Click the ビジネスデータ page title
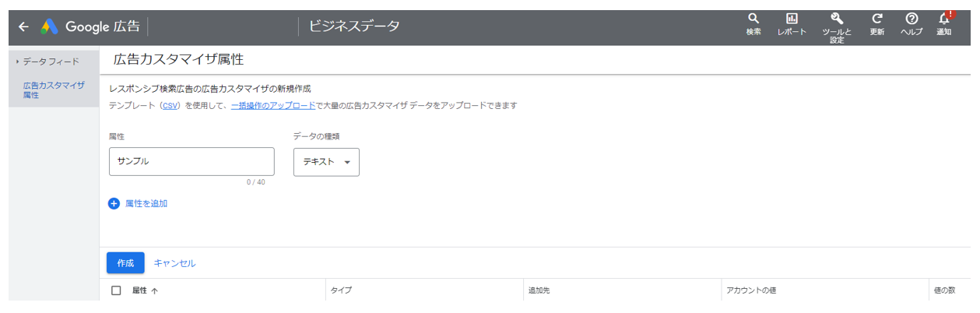The width and height of the screenshot is (980, 313). 354,26
